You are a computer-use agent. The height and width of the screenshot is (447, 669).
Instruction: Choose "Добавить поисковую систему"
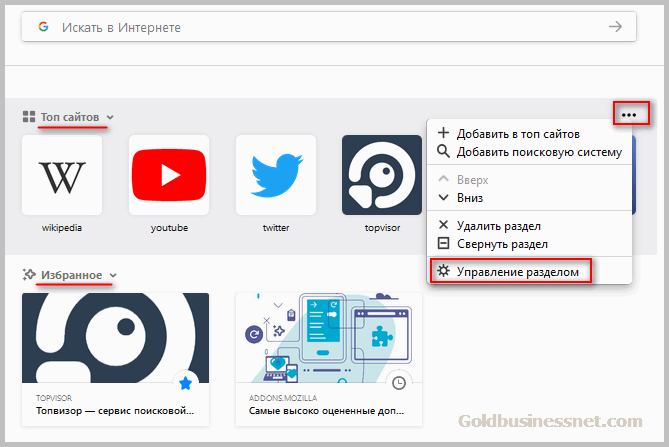coord(529,152)
